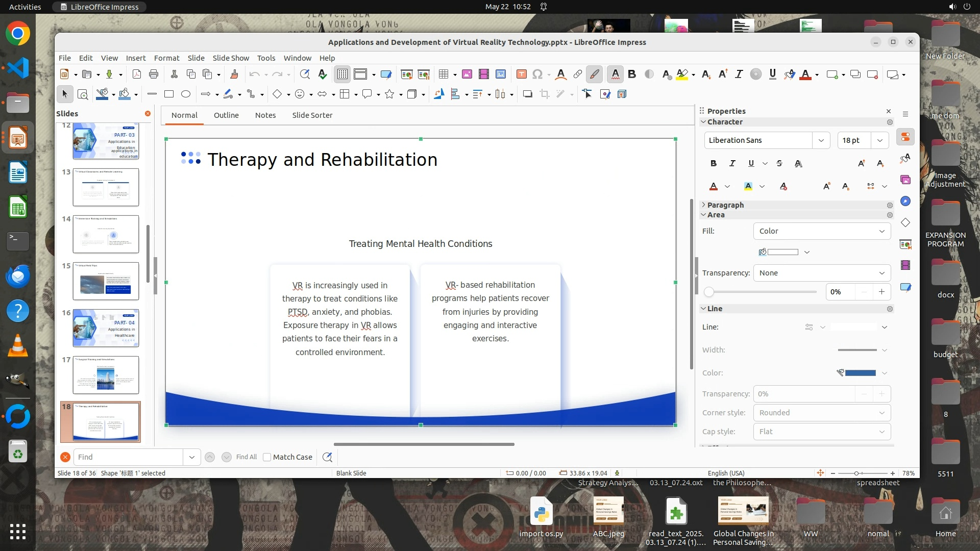The height and width of the screenshot is (551, 980).
Task: Click the blue Line color swatch
Action: click(x=860, y=373)
